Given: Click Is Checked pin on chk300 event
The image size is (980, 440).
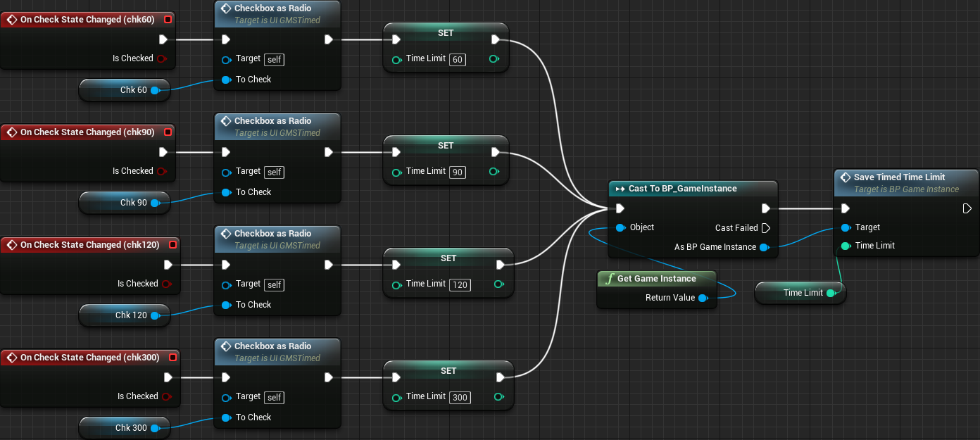Looking at the screenshot, I should [x=166, y=396].
